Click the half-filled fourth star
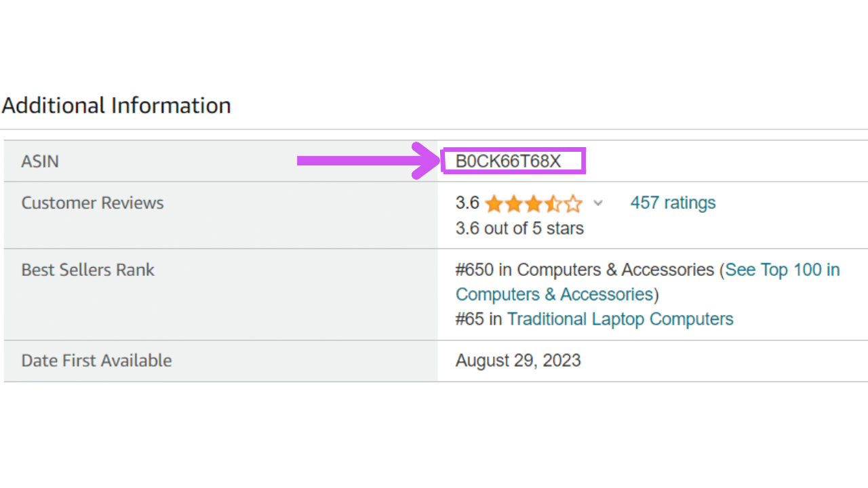This screenshot has height=488, width=868. 553,203
